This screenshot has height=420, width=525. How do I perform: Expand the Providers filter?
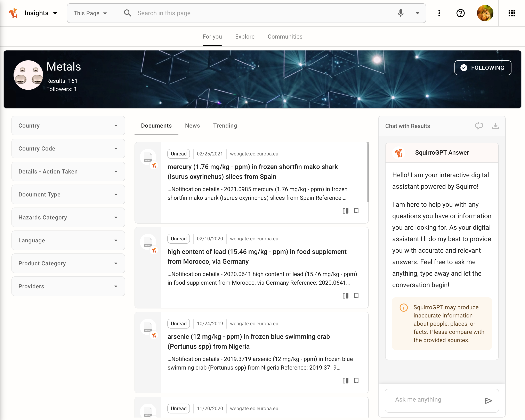coord(68,286)
